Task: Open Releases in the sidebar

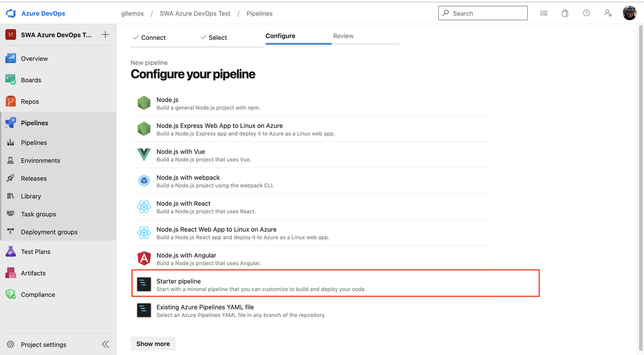Action: 58,179
